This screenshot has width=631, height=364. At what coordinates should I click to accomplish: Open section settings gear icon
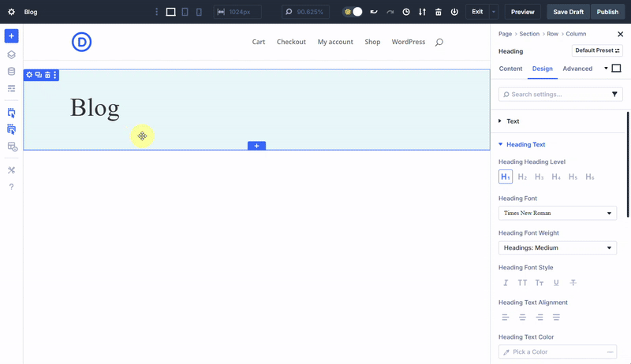29,75
